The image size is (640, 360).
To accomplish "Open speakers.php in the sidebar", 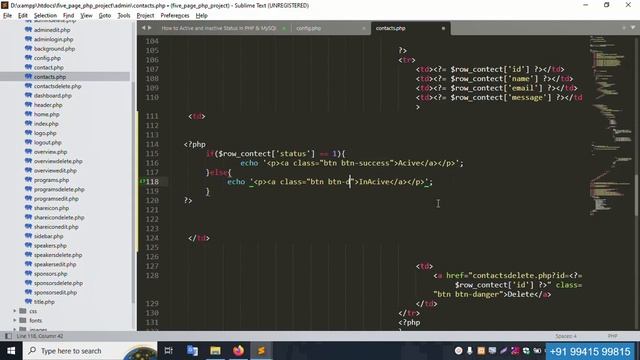I will click(x=50, y=246).
